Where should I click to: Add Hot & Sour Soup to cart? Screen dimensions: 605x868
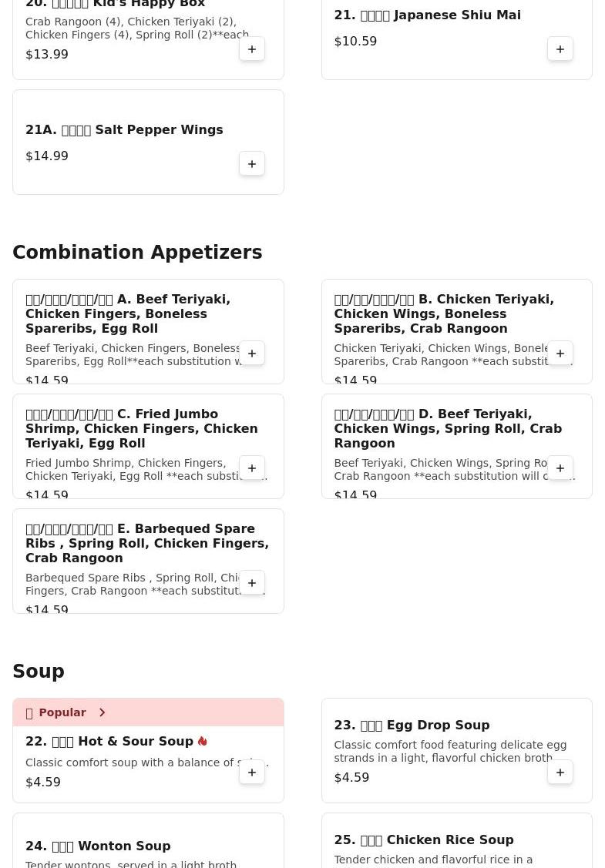click(252, 772)
